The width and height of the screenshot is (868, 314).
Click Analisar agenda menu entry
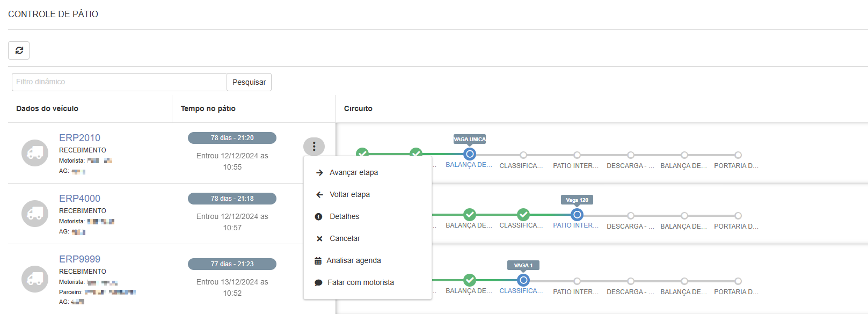[x=353, y=260]
